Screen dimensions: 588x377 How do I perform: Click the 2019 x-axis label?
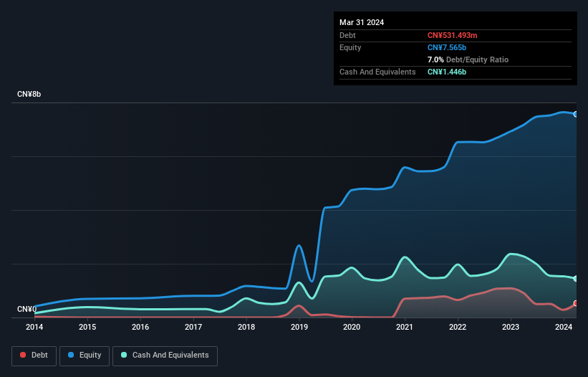[x=299, y=328]
